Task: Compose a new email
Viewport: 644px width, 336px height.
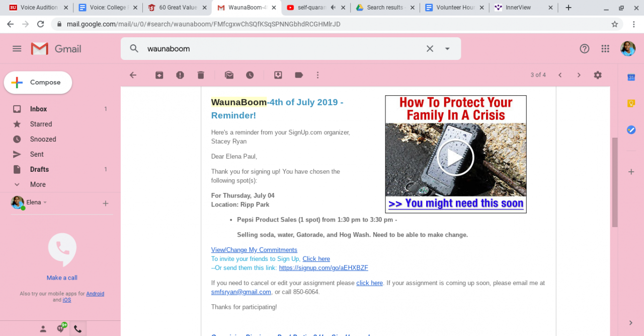Action: (x=38, y=83)
